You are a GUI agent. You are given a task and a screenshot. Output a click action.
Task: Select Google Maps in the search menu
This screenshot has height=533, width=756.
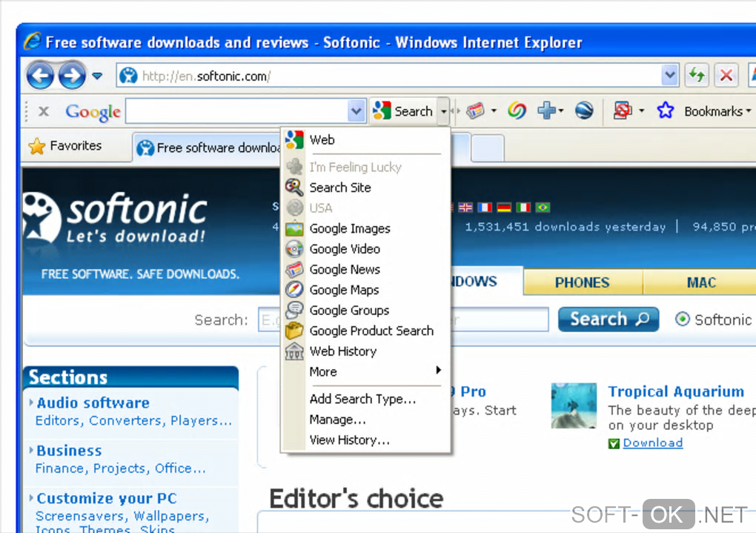coord(365,289)
